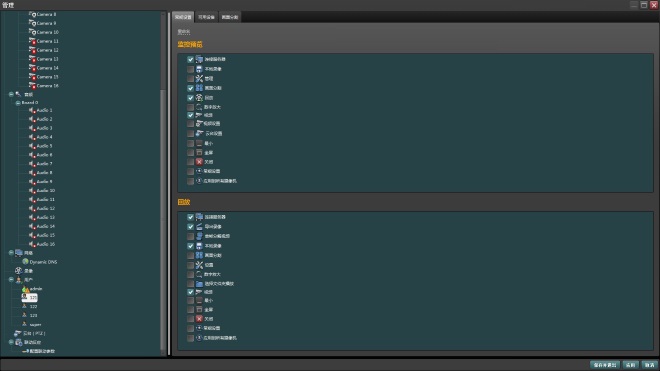Click the magnifier digital zoom icon in live view section
This screenshot has width=660, height=371.
(199, 107)
